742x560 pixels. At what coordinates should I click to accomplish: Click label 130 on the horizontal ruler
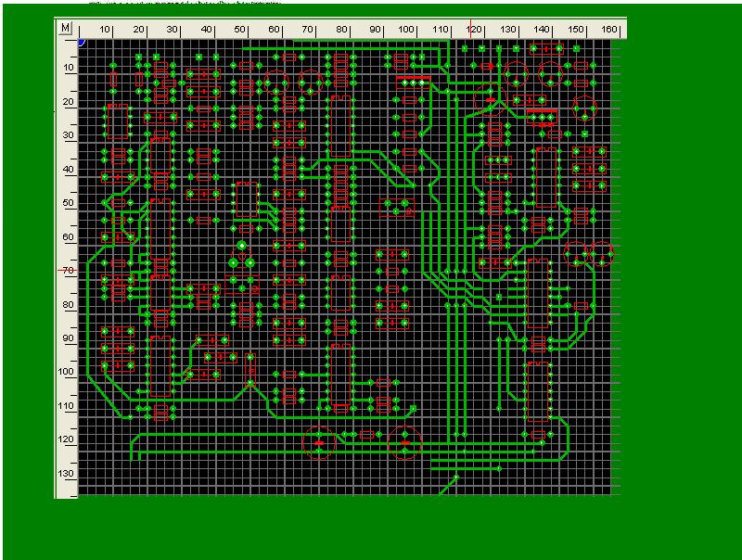click(x=507, y=30)
